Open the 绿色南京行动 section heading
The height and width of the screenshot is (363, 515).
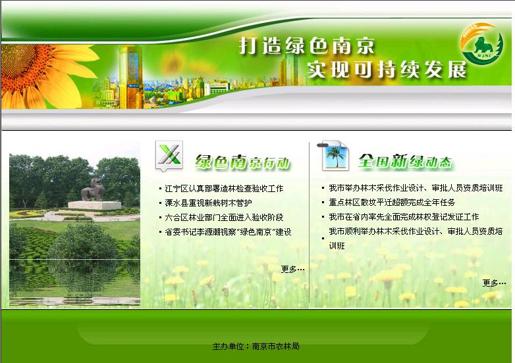pos(243,162)
